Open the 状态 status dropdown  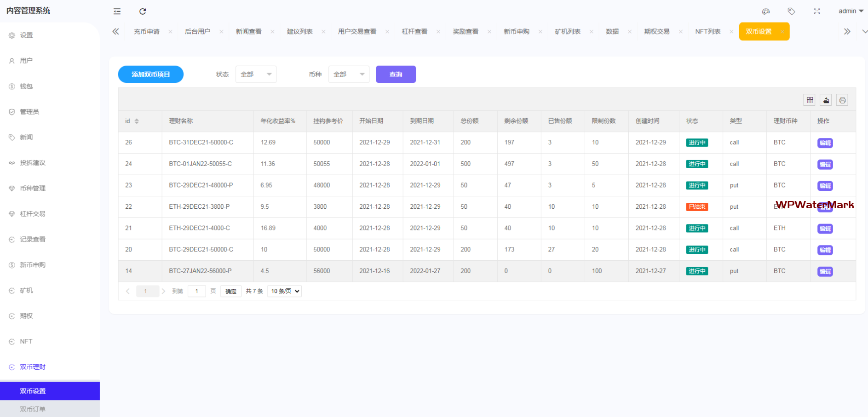[x=256, y=74]
